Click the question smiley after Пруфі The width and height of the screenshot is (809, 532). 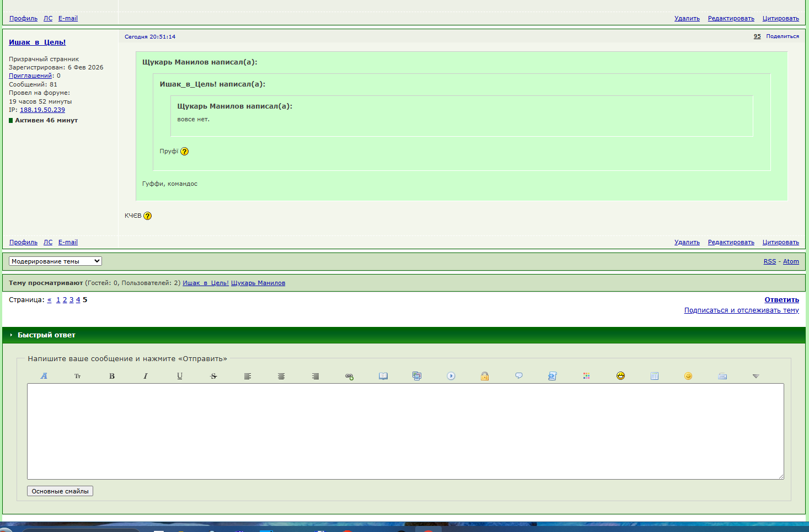(184, 152)
